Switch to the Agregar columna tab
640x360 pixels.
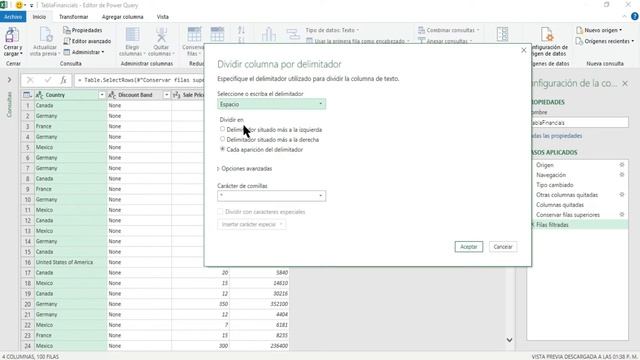tap(122, 17)
